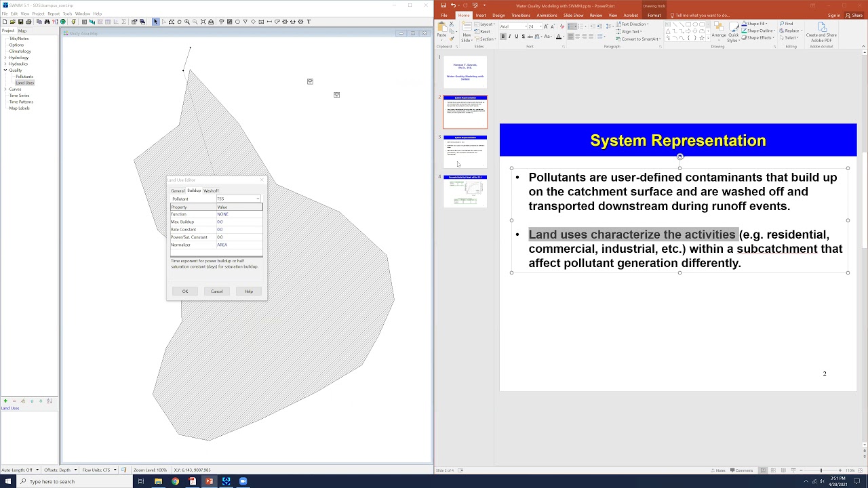Select Pollutants in the project tree
This screenshot has width=868, height=488.
coord(24,77)
